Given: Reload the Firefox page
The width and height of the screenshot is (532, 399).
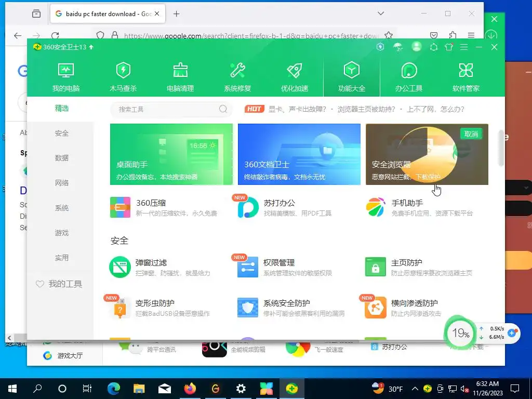Looking at the screenshot, I should pos(55,35).
